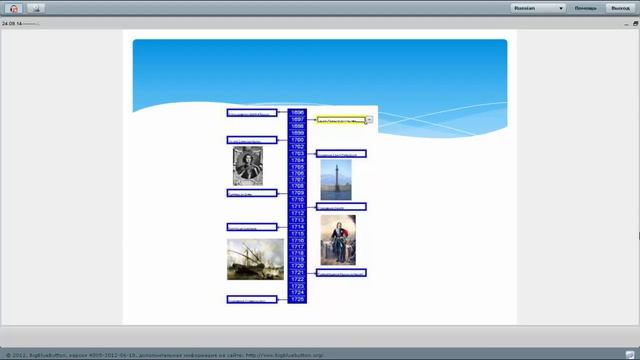
Task: Click the headset audio icon
Action: 13,8
